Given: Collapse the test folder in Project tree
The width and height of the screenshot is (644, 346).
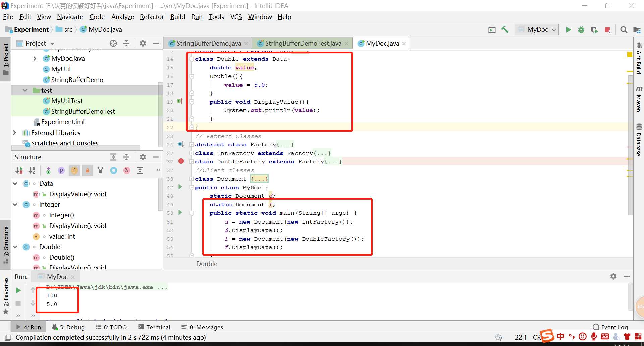Looking at the screenshot, I should (25, 90).
